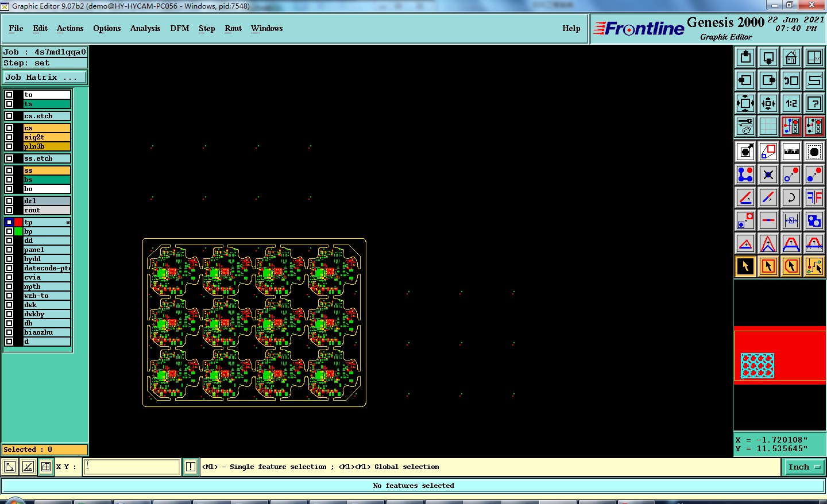
Task: Select layer name datecode-pt
Action: 47,268
